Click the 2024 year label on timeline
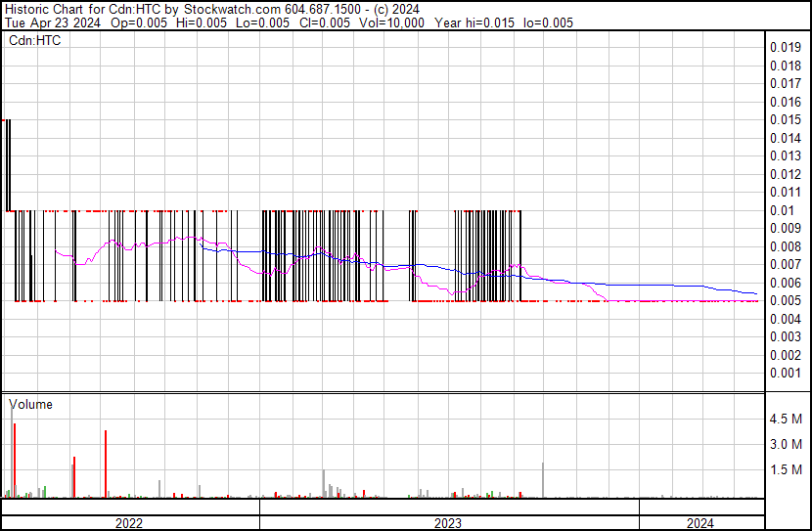The width and height of the screenshot is (812, 531). (x=699, y=523)
